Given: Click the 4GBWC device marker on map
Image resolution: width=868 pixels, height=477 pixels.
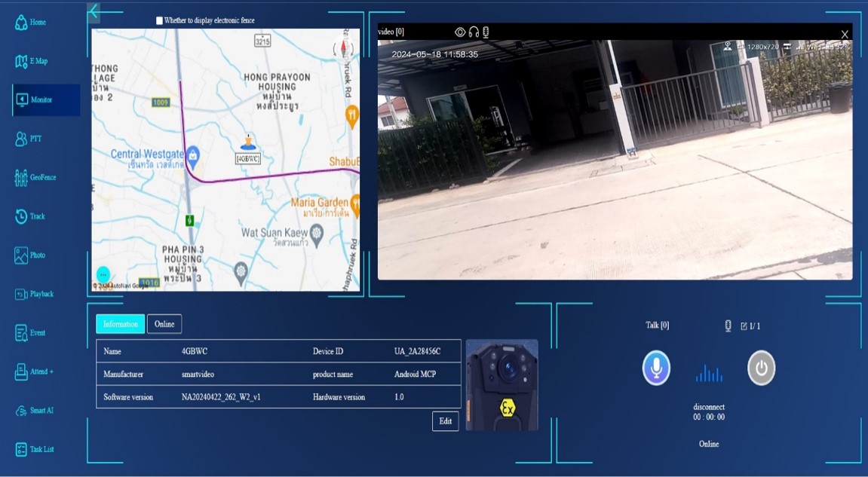Looking at the screenshot, I should 248,143.
